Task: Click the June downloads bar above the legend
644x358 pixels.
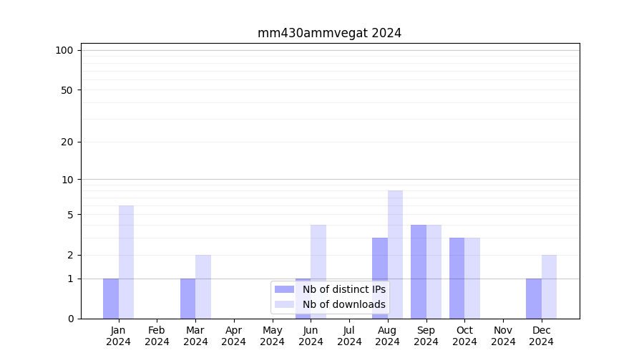Action: (x=318, y=251)
